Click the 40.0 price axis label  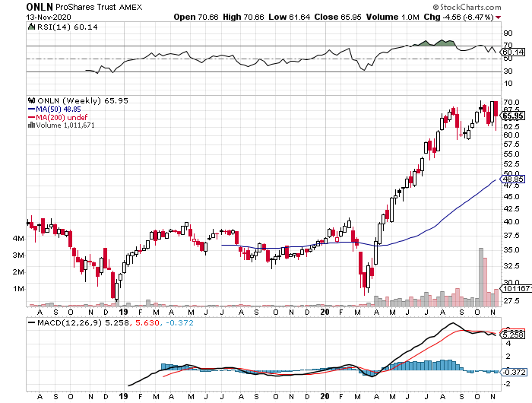click(x=511, y=222)
